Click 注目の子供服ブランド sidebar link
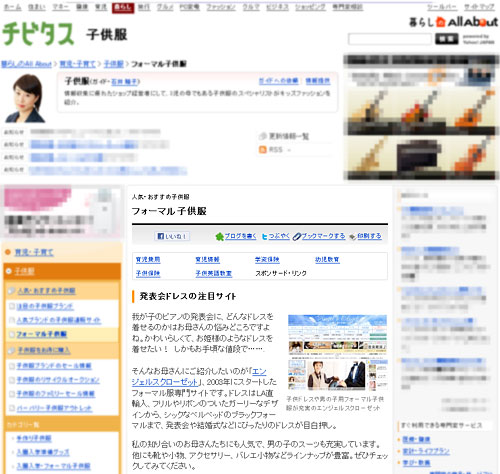 pyautogui.click(x=45, y=306)
